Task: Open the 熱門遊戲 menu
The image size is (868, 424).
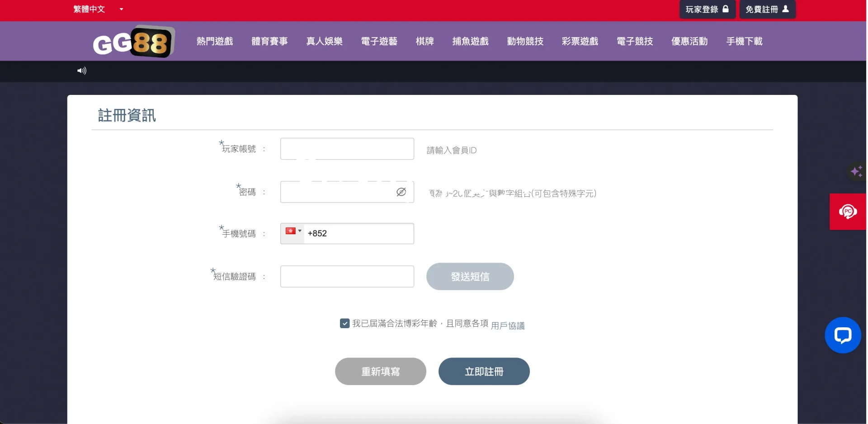Action: point(215,42)
